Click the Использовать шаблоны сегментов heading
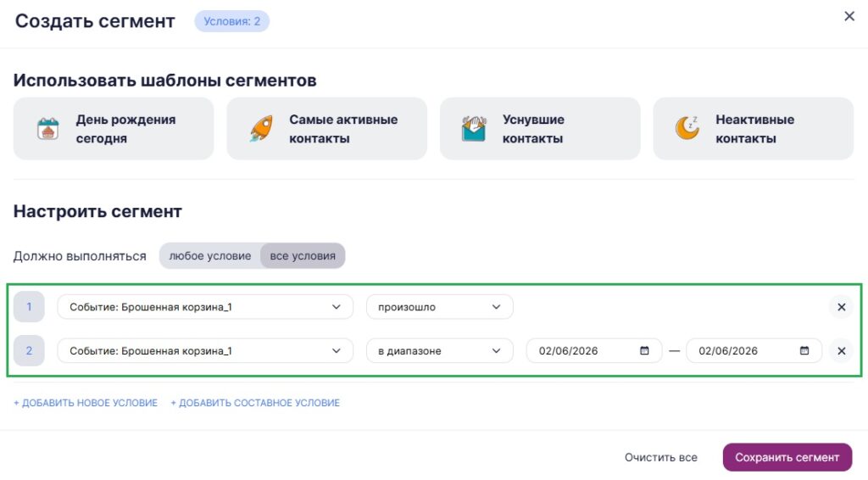 165,81
